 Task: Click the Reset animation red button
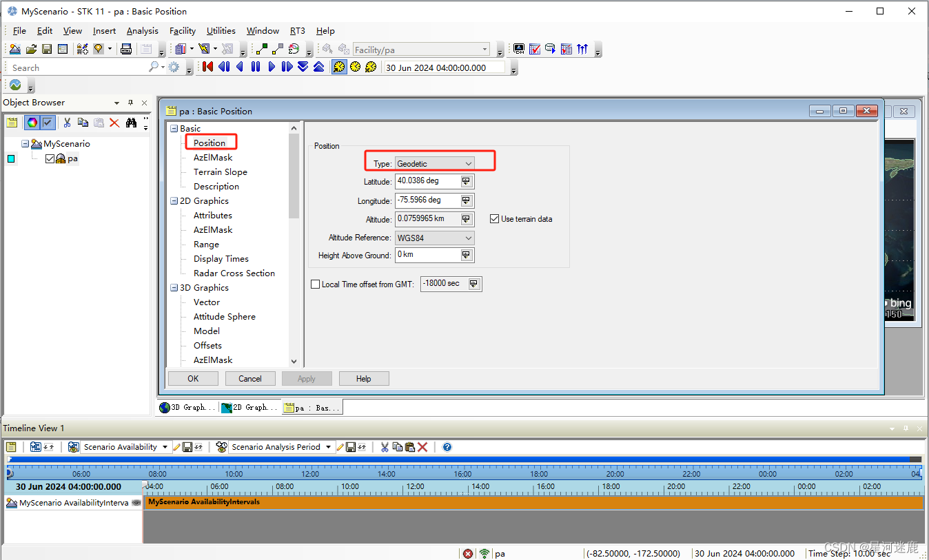tap(207, 67)
